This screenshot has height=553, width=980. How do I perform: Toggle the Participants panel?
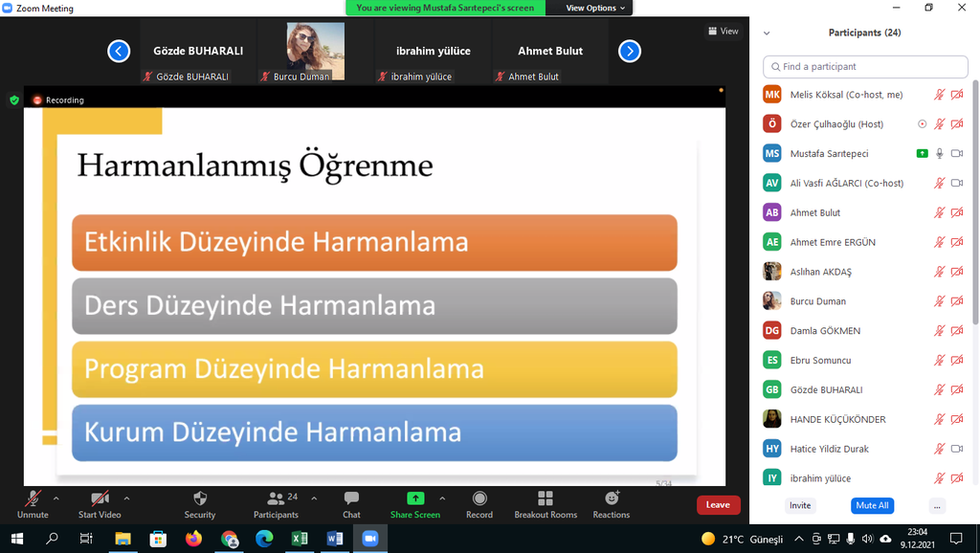point(276,499)
